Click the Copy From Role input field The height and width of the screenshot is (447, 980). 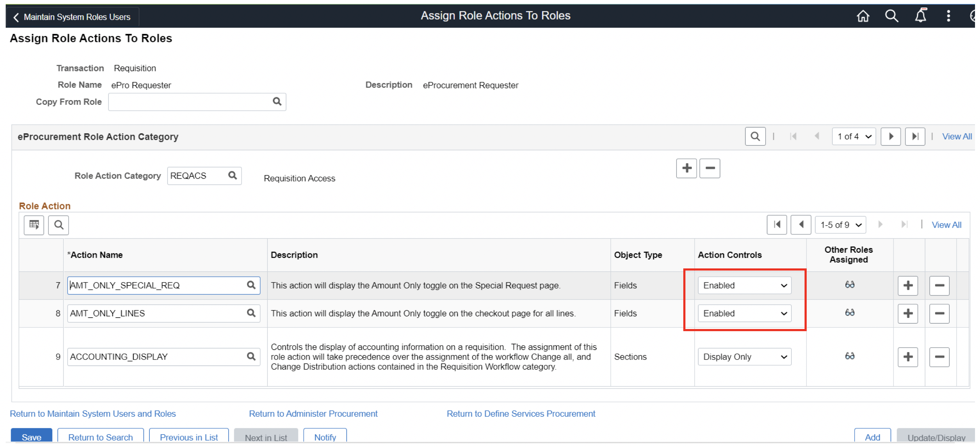tap(189, 102)
